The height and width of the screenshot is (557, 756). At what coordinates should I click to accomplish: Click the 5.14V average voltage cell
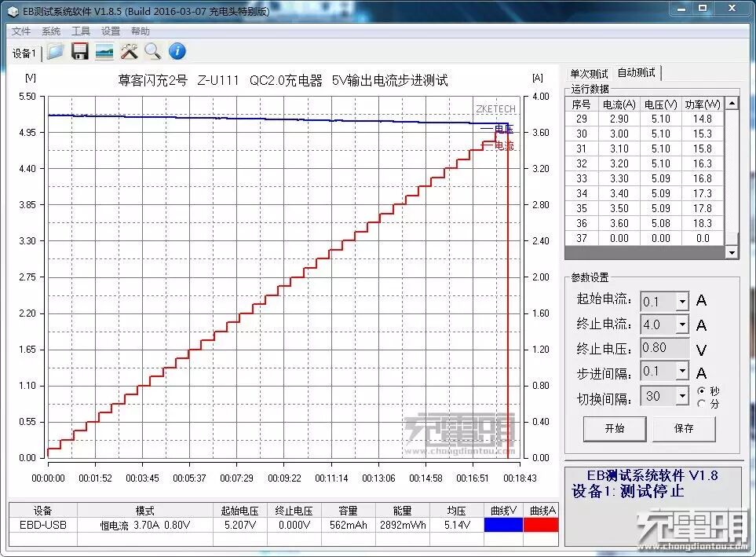coord(457,525)
